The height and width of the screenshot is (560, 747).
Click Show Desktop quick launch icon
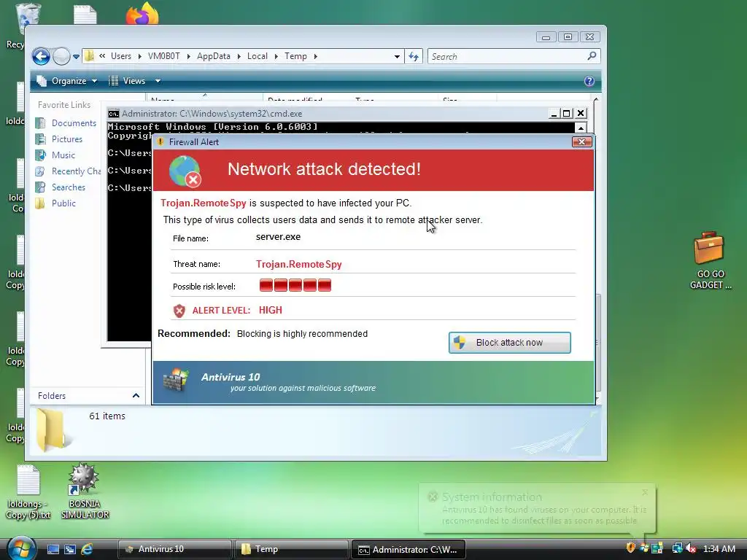point(53,549)
